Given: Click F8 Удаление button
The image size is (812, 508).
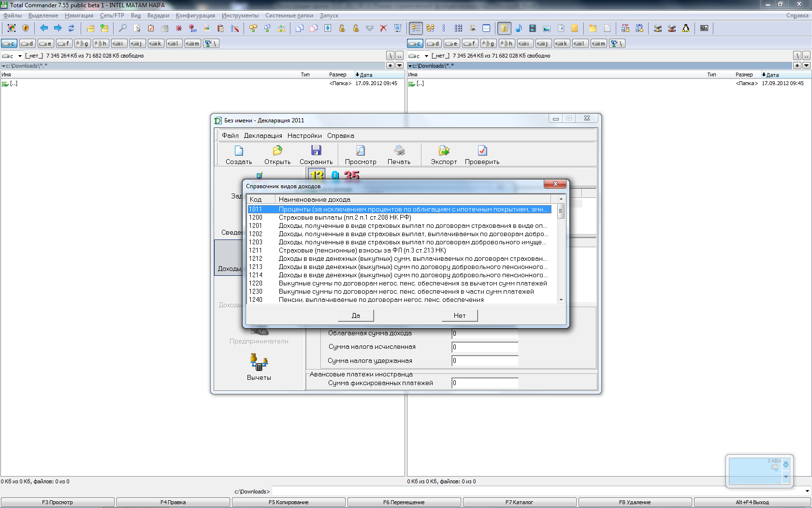Looking at the screenshot, I should 635,502.
